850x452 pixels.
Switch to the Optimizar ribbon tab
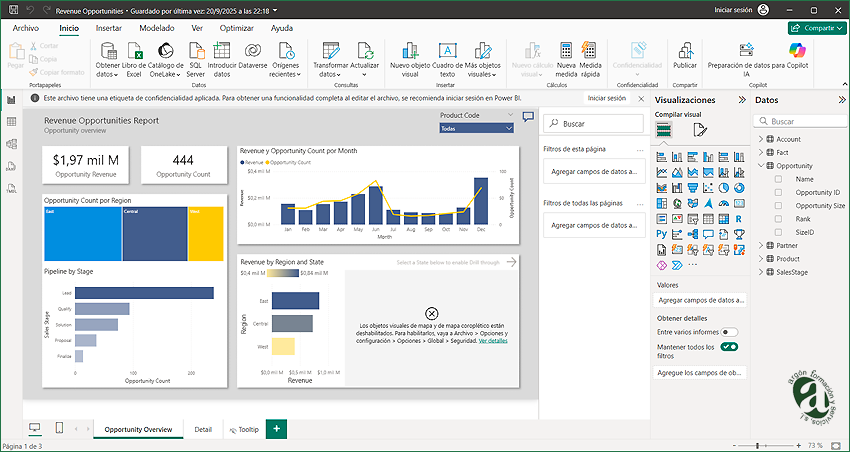(x=236, y=28)
